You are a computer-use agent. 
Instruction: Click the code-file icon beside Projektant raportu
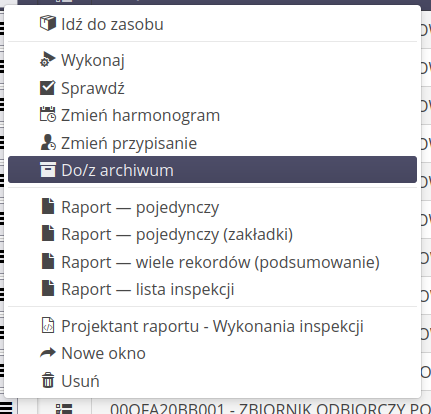(x=48, y=325)
